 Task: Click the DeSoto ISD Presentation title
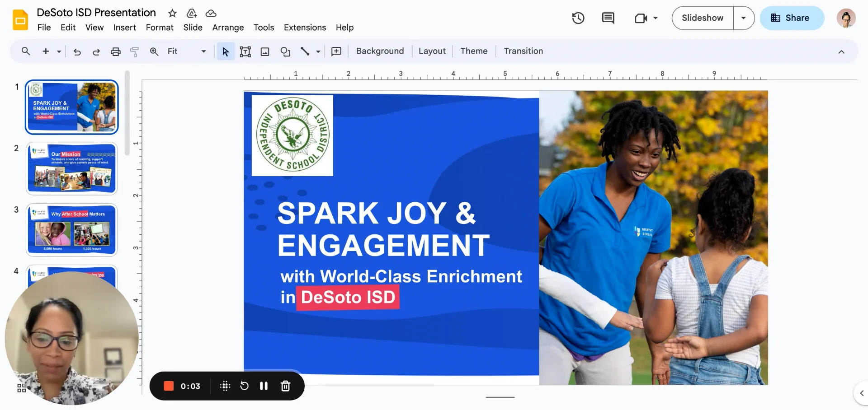(x=96, y=13)
